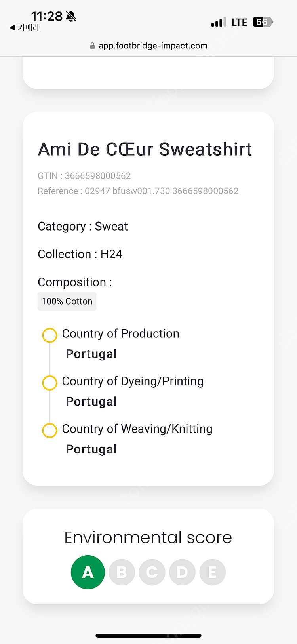Select environmental score grade B
This screenshot has height=644, width=297.
coord(122,572)
